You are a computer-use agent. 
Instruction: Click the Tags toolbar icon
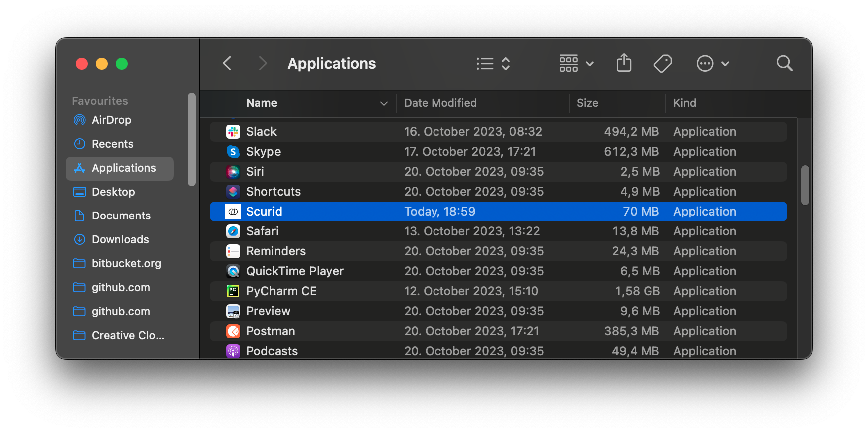tap(663, 63)
